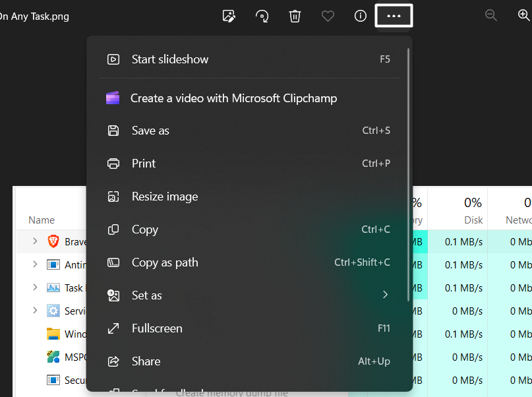Click the Rotate image icon
The height and width of the screenshot is (397, 532).
point(262,16)
